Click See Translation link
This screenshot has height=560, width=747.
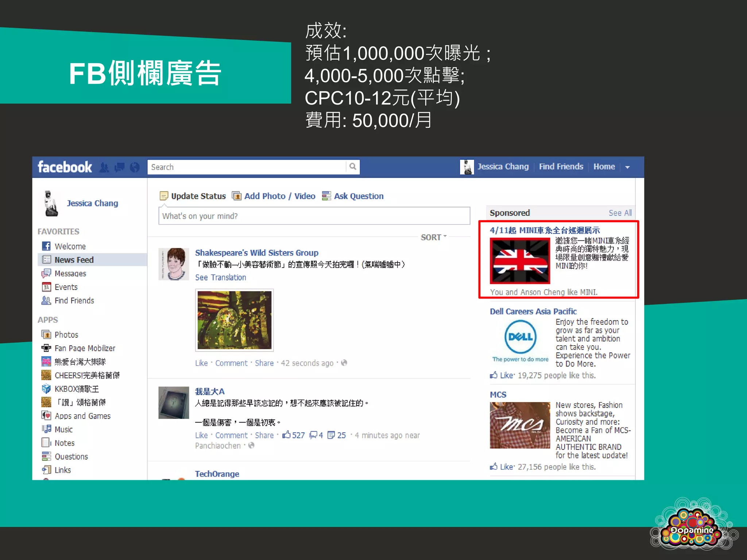[220, 277]
